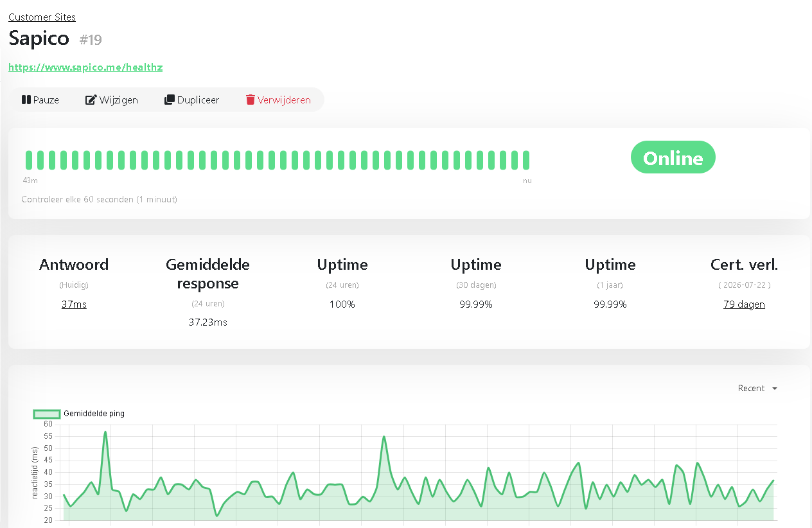
Task: Click the pause icon beside Pauze
Action: tap(26, 100)
